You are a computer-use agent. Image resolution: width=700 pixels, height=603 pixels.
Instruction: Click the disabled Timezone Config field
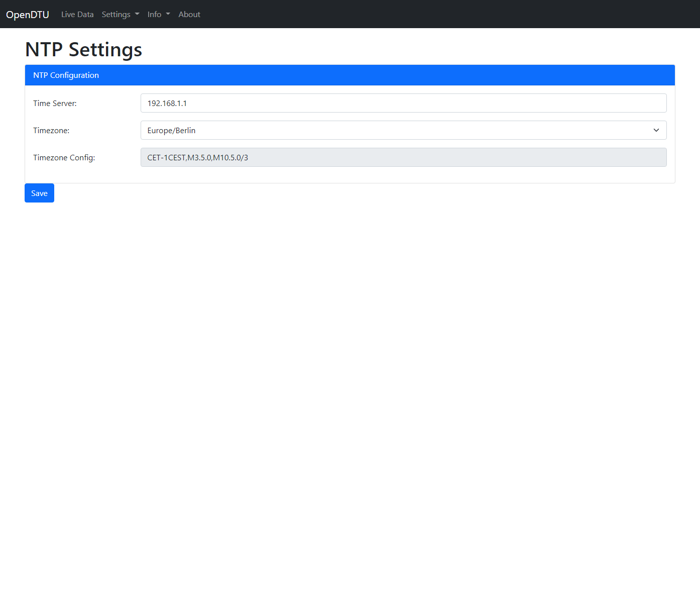tap(403, 157)
